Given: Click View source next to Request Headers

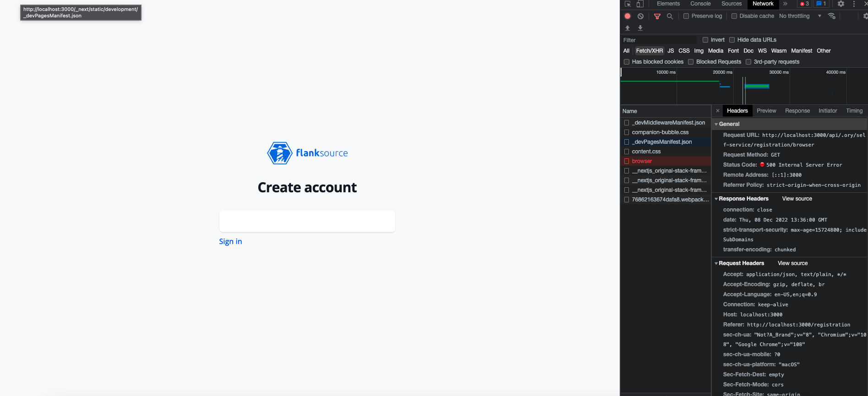Looking at the screenshot, I should [x=792, y=263].
